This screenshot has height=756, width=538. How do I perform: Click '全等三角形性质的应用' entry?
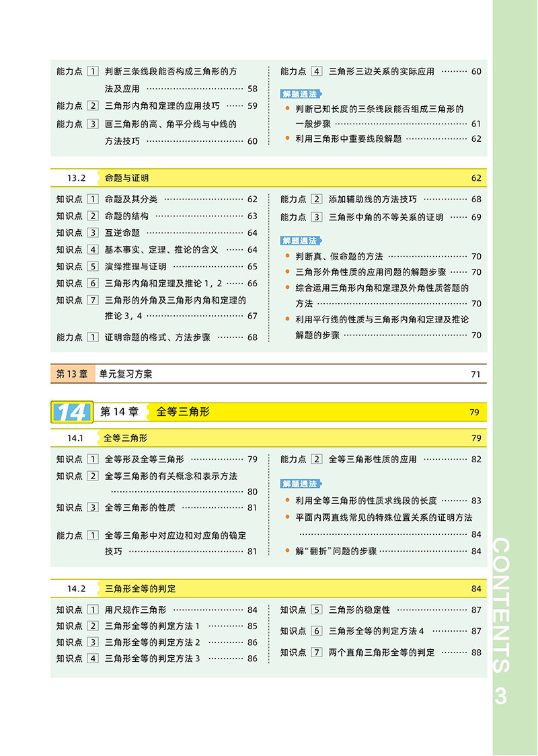pyautogui.click(x=373, y=460)
